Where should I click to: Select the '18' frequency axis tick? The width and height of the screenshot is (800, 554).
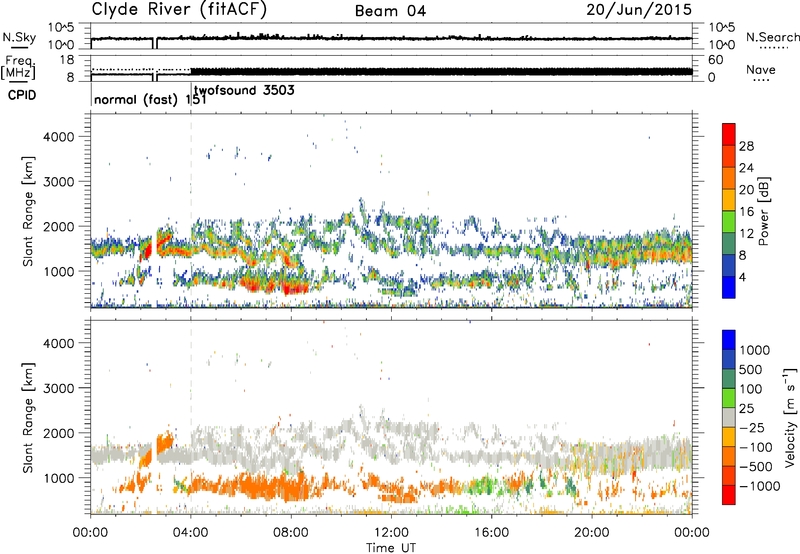(67, 60)
